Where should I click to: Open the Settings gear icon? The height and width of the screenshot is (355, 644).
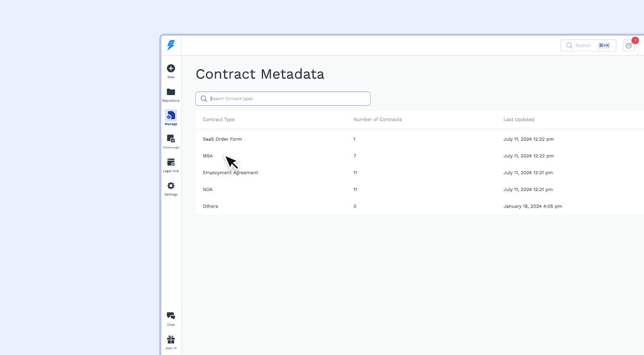[x=171, y=186]
